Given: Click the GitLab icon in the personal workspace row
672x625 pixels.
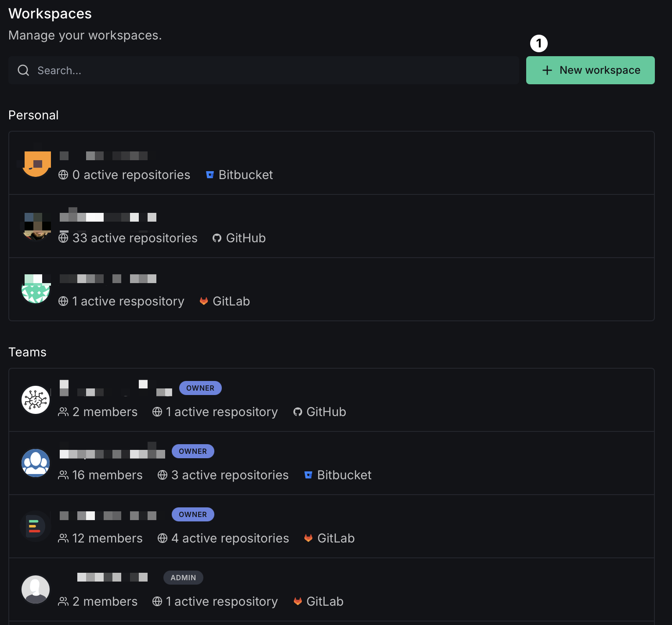Looking at the screenshot, I should (204, 302).
